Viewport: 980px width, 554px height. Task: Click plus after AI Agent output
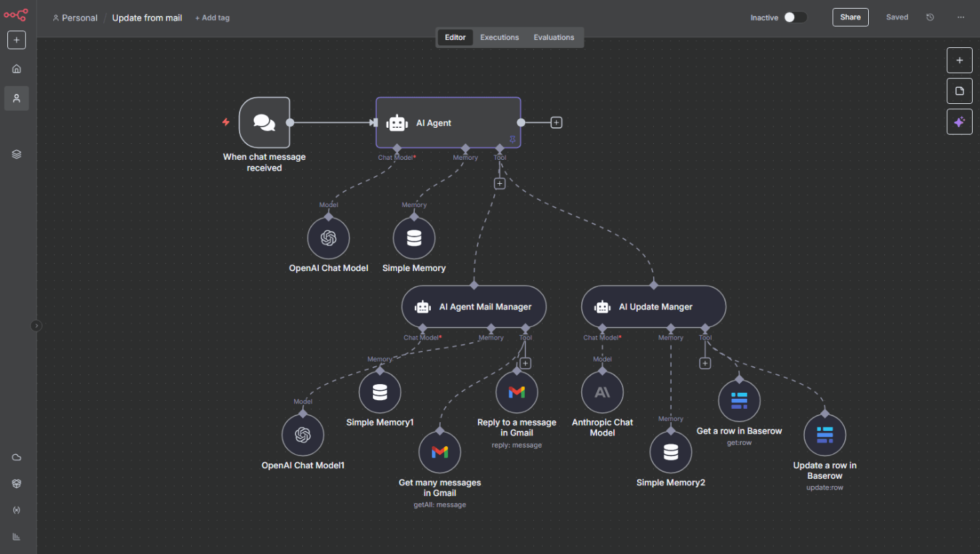coord(557,123)
